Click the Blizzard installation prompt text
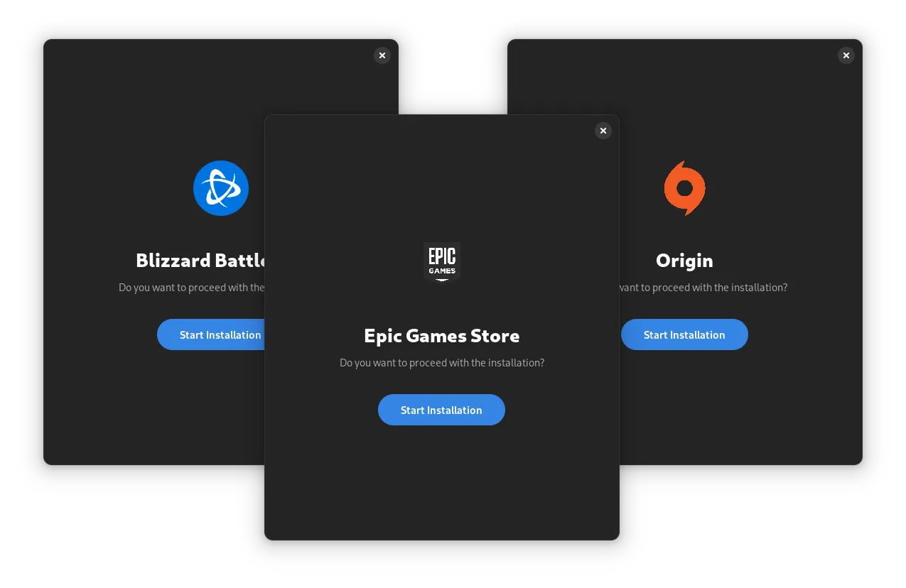The height and width of the screenshot is (588, 906). pyautogui.click(x=190, y=288)
